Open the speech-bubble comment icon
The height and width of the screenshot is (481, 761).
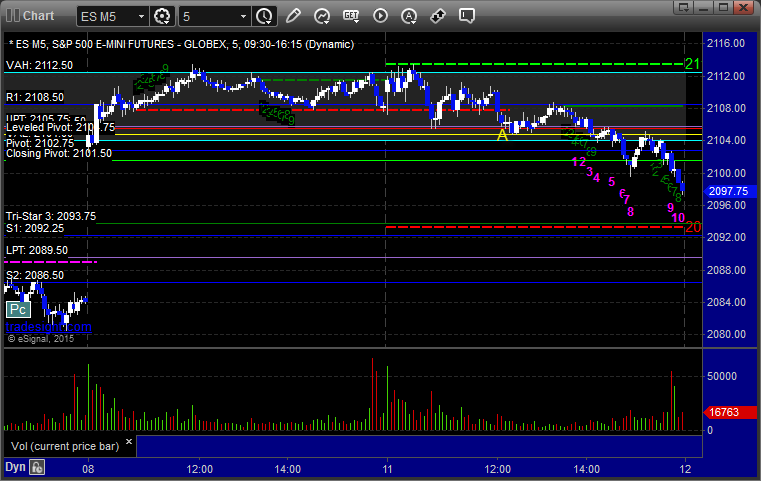pyautogui.click(x=466, y=16)
